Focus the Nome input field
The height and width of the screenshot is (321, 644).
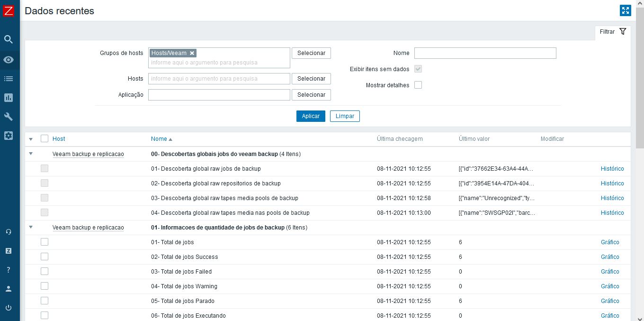tap(485, 53)
